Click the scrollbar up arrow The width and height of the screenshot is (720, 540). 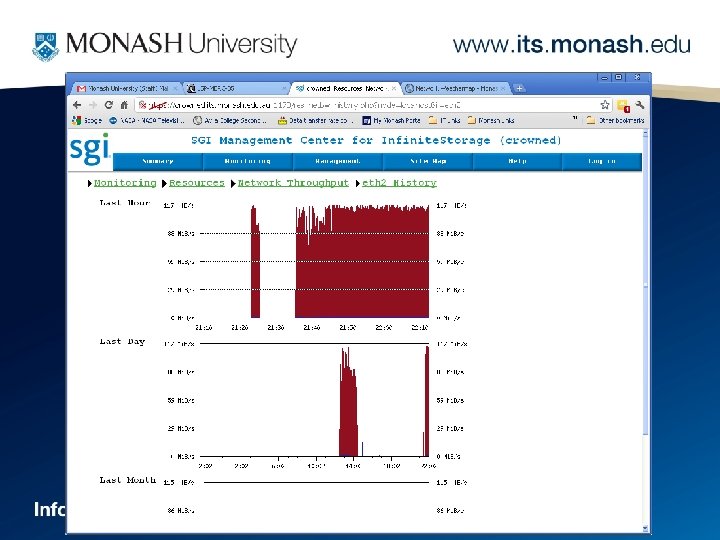646,134
